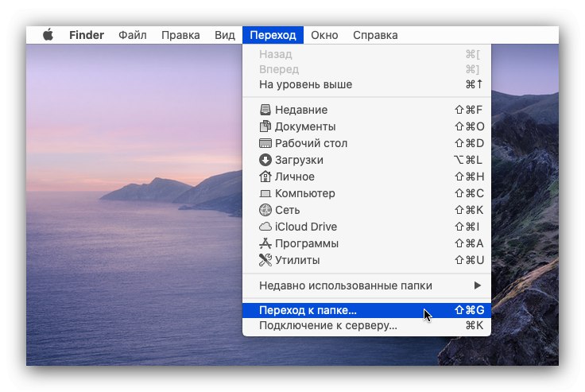Open the Вид menu
The width and height of the screenshot is (585, 392).
click(225, 35)
